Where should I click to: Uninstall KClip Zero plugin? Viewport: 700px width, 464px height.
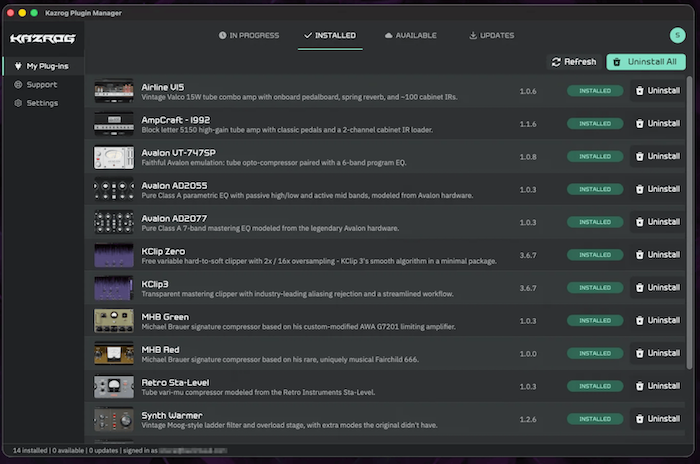658,255
